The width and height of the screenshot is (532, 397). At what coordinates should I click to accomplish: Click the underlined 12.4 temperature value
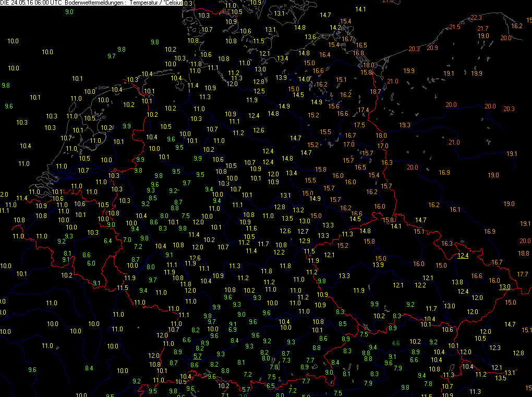463,256
